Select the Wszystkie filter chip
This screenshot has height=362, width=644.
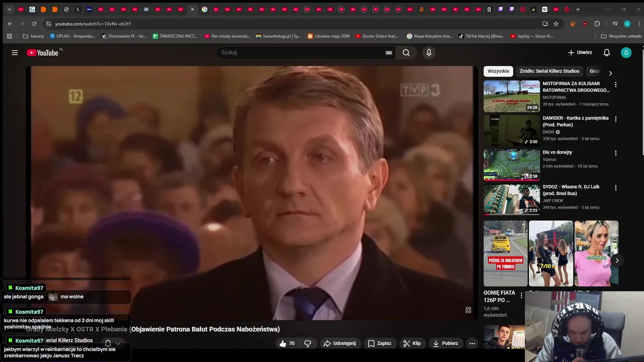(x=498, y=71)
